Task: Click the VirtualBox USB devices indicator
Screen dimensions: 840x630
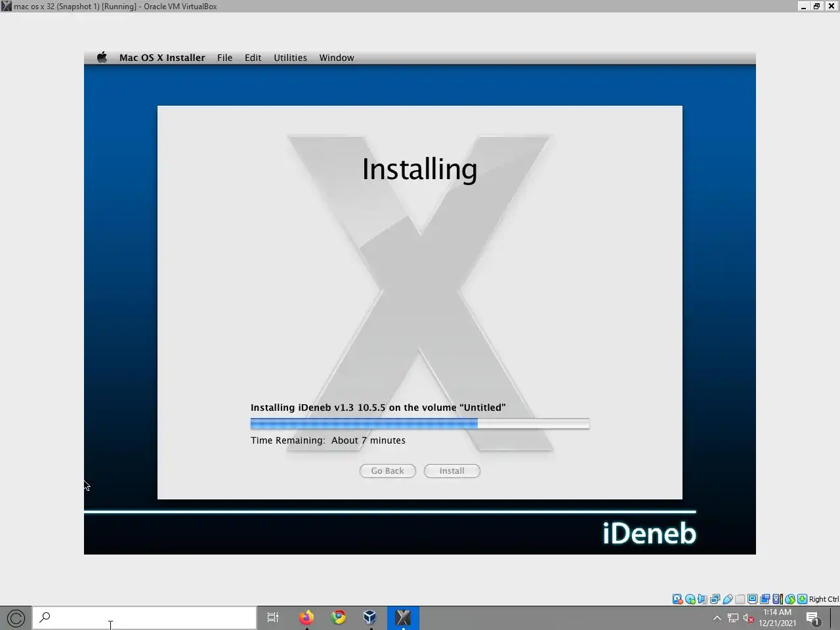Action: point(727,599)
